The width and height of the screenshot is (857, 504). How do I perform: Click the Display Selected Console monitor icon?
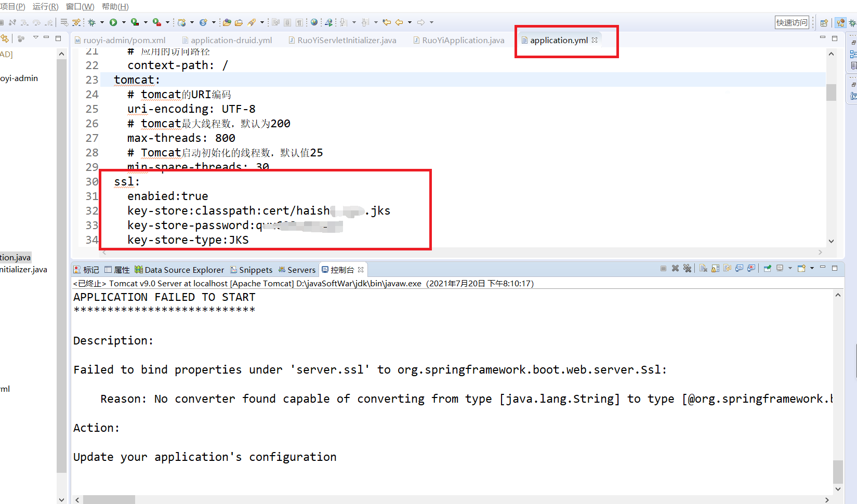(x=780, y=268)
